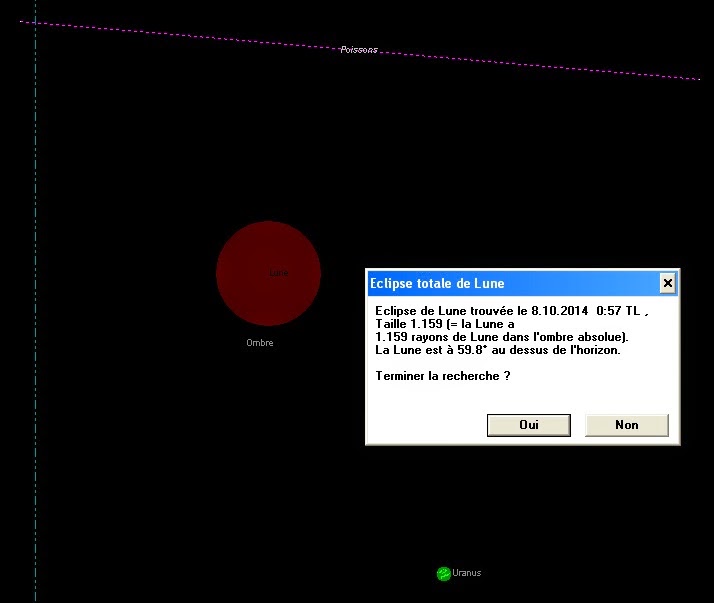The width and height of the screenshot is (714, 603).
Task: Close the Eclipse totale de Lune dialog
Action: point(668,283)
